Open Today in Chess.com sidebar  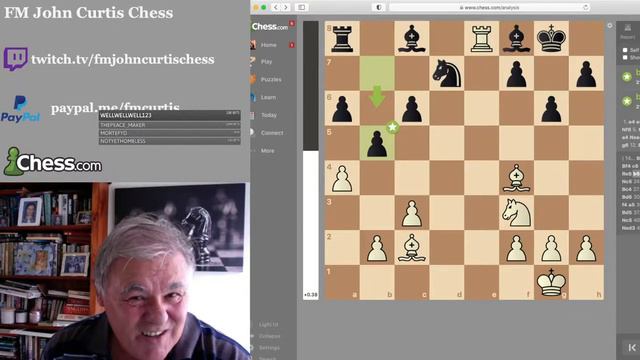269,115
